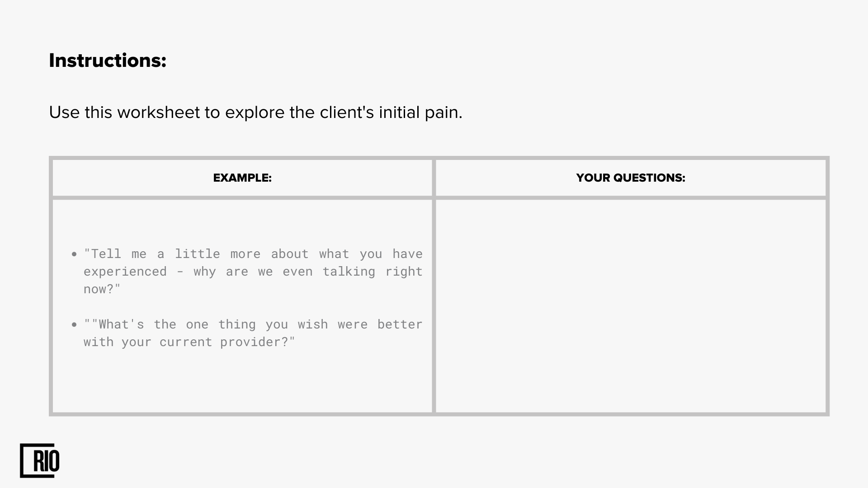The width and height of the screenshot is (868, 488).
Task: Click the second example bullet point
Action: 75,325
